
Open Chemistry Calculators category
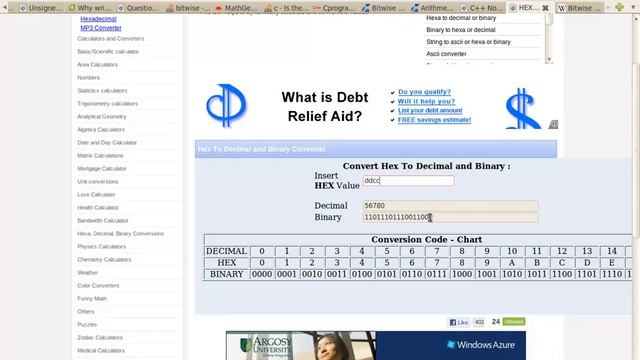tap(104, 260)
